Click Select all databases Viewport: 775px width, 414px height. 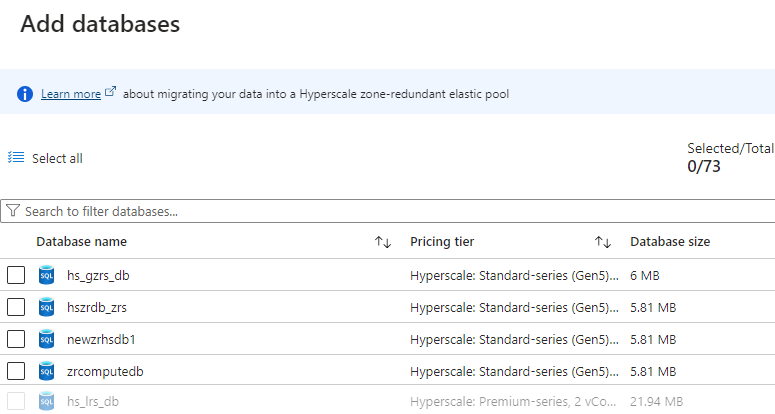point(57,158)
